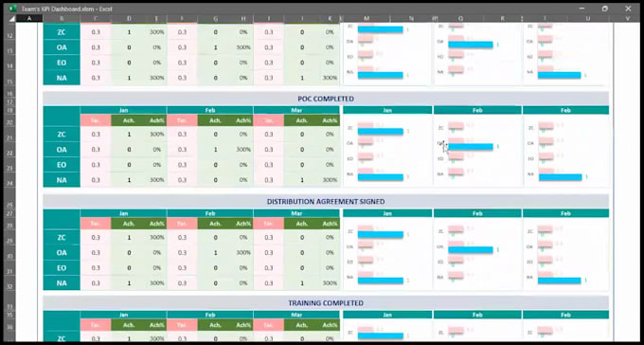Viewport: 644px width, 345px height.
Task: Select EO label in POC COMPLETED table
Action: pos(62,165)
